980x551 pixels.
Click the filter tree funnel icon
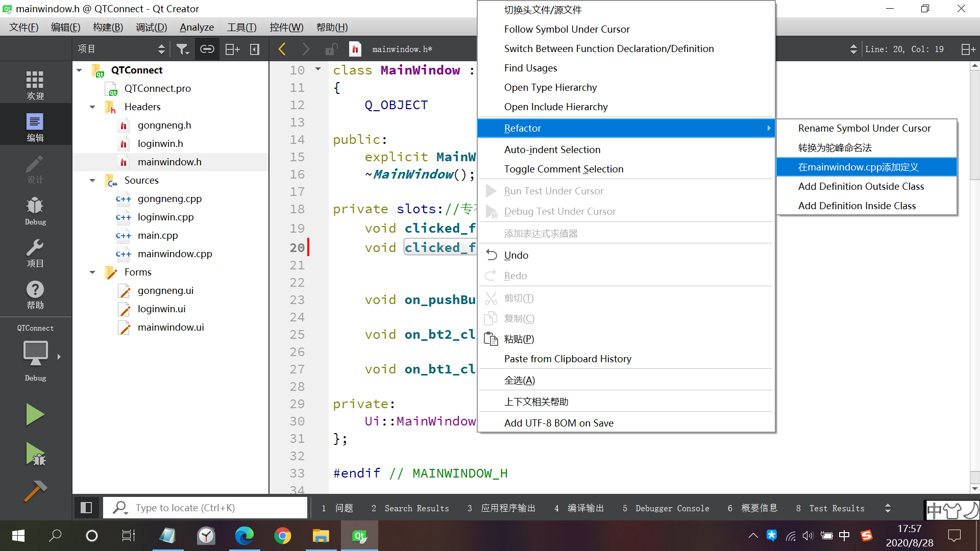(x=182, y=49)
